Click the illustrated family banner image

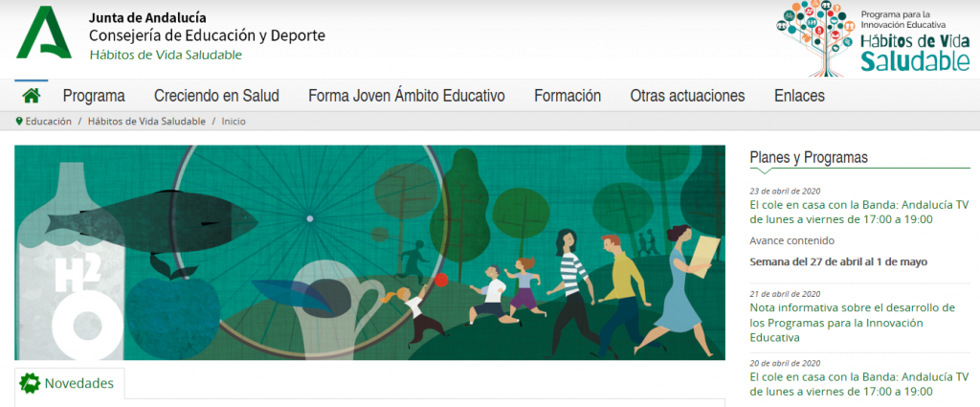(370, 253)
